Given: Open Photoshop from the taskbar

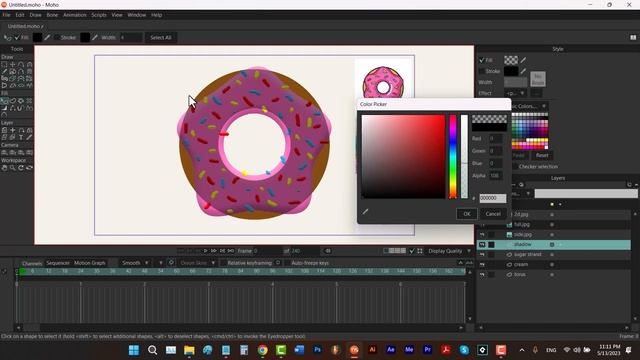Looking at the screenshot, I should [317, 350].
